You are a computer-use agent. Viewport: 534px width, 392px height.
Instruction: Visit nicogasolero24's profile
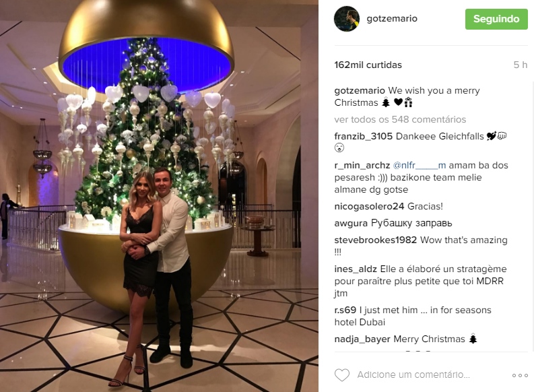pyautogui.click(x=369, y=206)
